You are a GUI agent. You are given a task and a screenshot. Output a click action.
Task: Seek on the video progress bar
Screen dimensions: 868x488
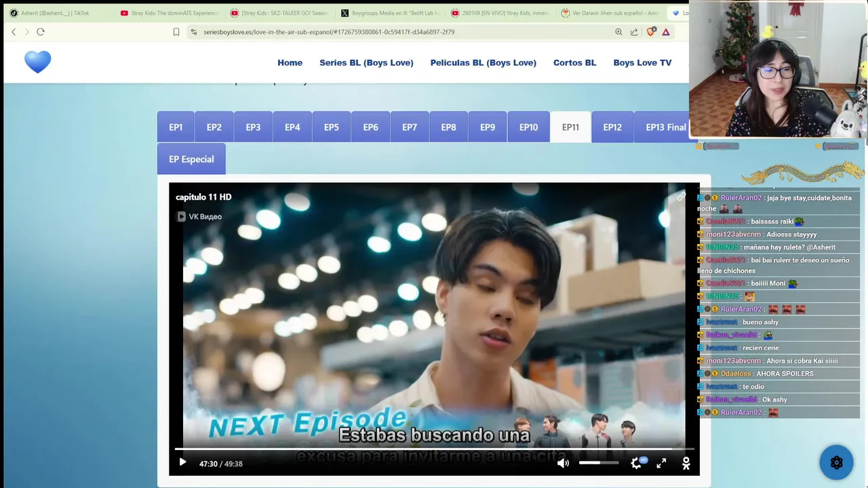click(434, 449)
